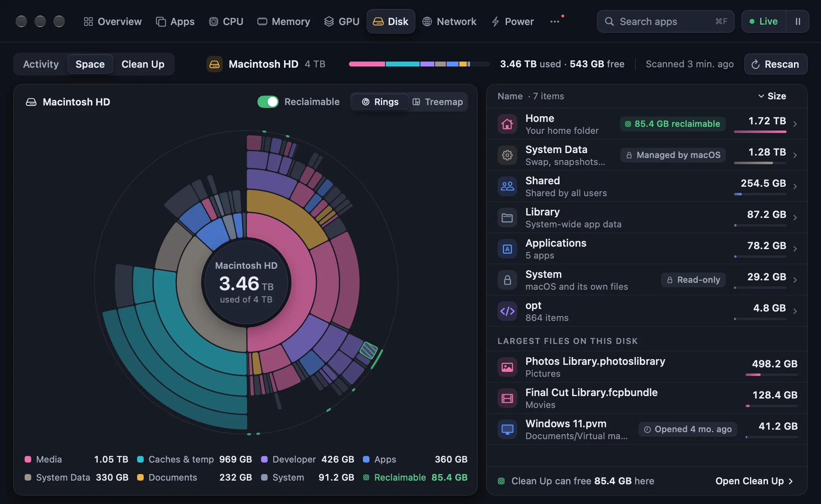Click the Photos Library picture icon
This screenshot has width=821, height=504.
(x=507, y=367)
